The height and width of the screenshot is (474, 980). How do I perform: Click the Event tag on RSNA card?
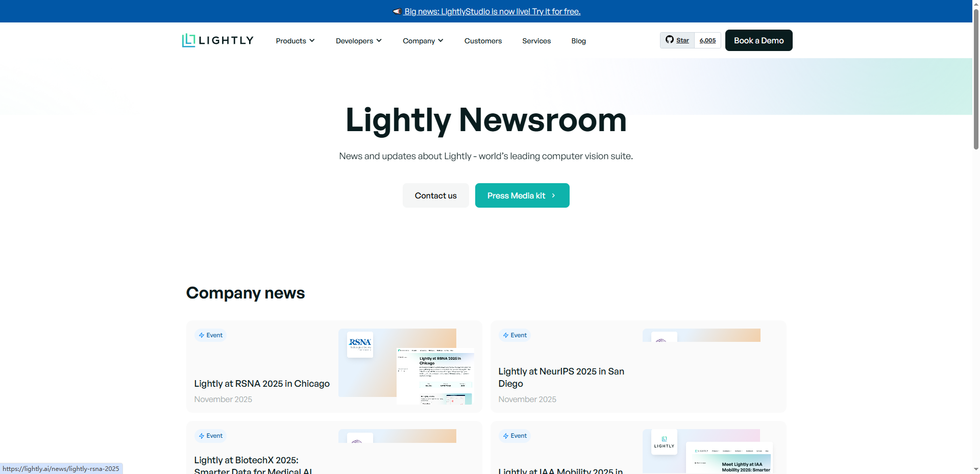210,335
